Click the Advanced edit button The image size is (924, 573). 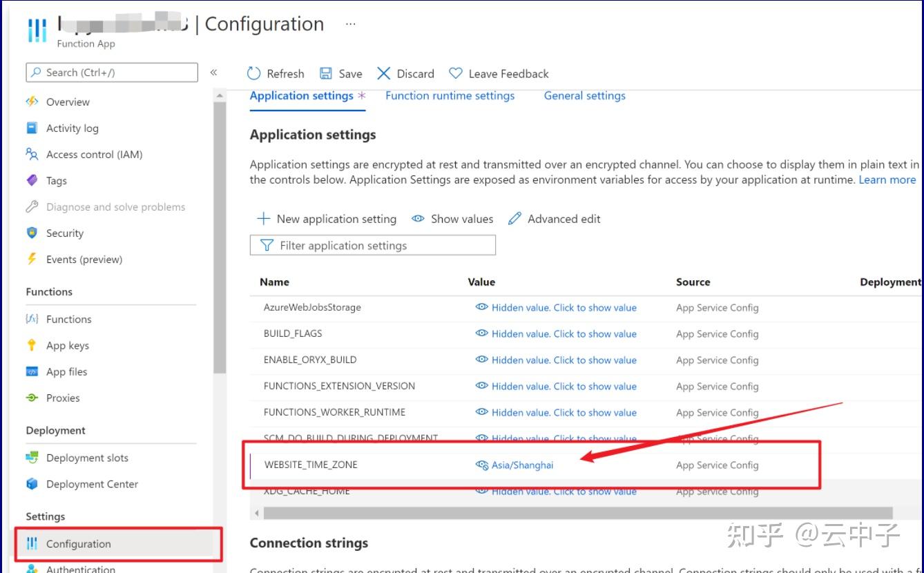tap(554, 219)
